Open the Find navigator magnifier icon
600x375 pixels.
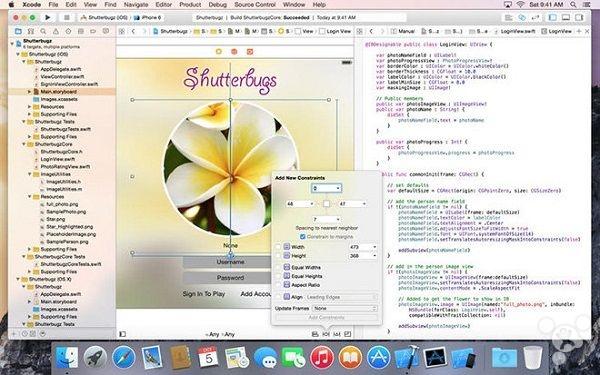click(43, 31)
